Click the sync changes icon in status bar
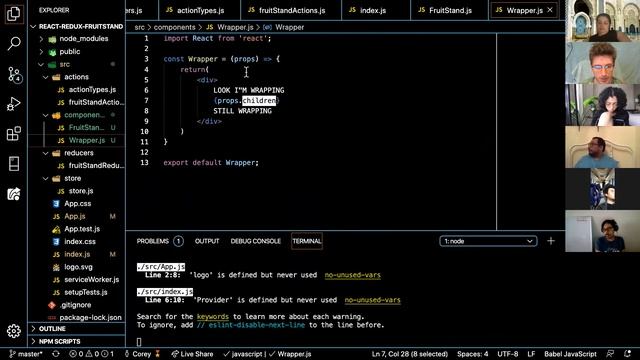Viewport: 640px width, 360px height. click(x=56, y=354)
